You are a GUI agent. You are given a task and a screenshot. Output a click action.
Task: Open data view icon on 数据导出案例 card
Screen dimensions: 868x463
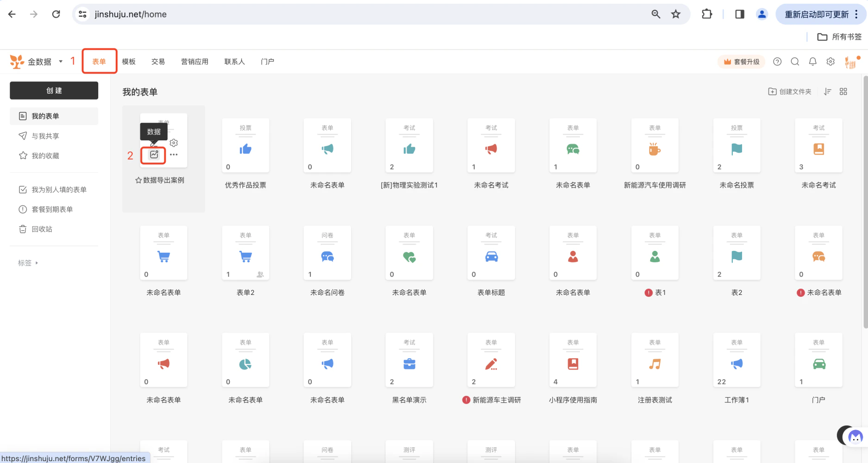coord(154,155)
